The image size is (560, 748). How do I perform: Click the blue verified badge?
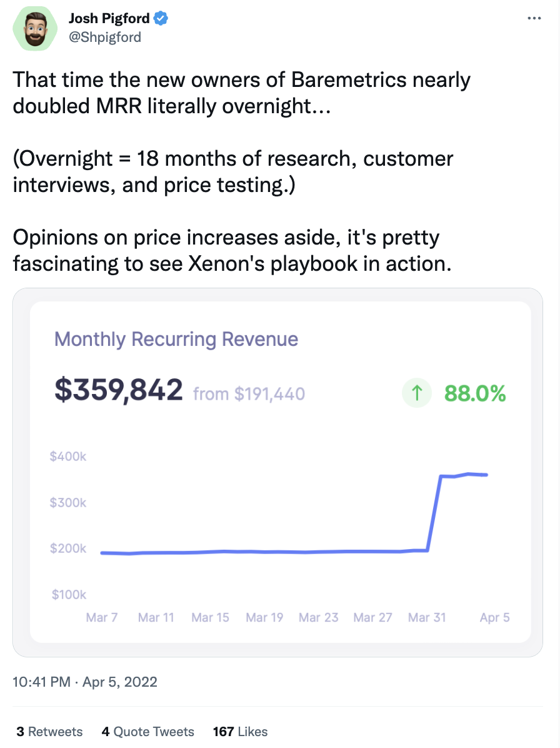162,19
